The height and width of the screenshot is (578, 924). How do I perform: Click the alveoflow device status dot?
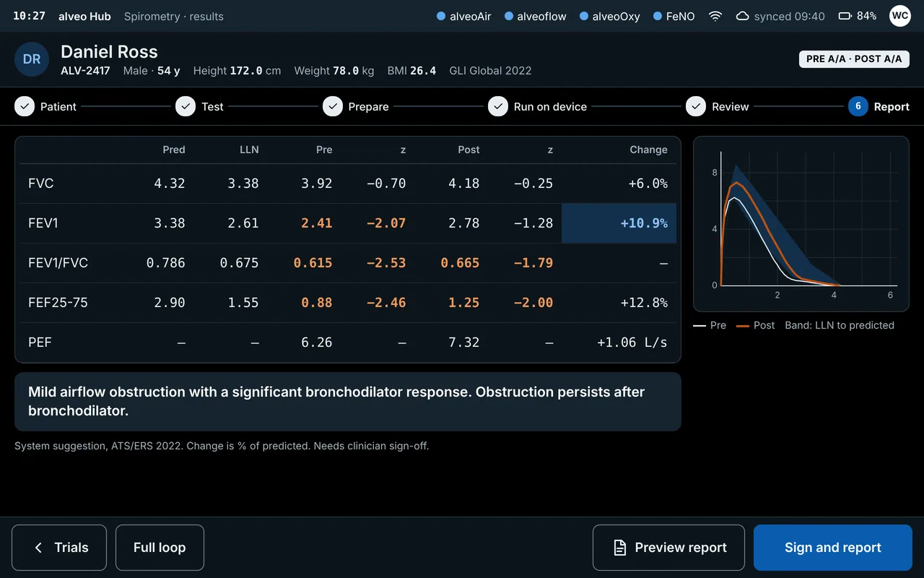point(509,16)
